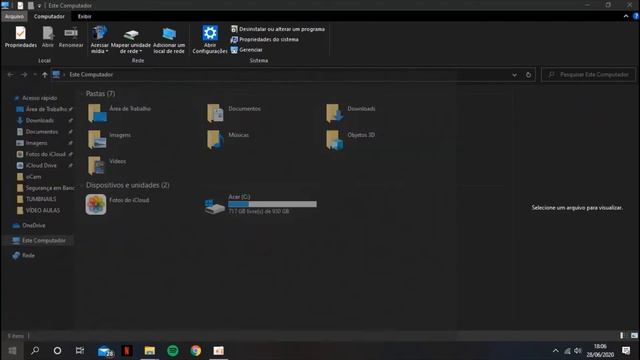Image resolution: width=640 pixels, height=360 pixels.
Task: Click Propriedades do sistema
Action: (264, 40)
